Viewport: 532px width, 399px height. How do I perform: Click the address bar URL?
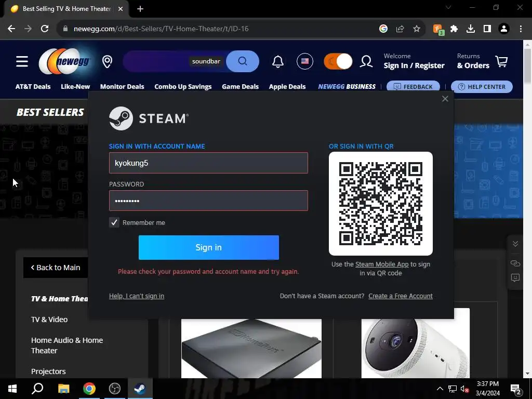161,29
